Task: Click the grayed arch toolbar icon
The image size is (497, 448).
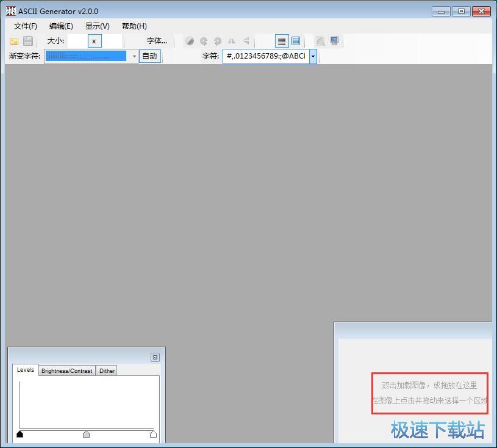Action: 320,41
